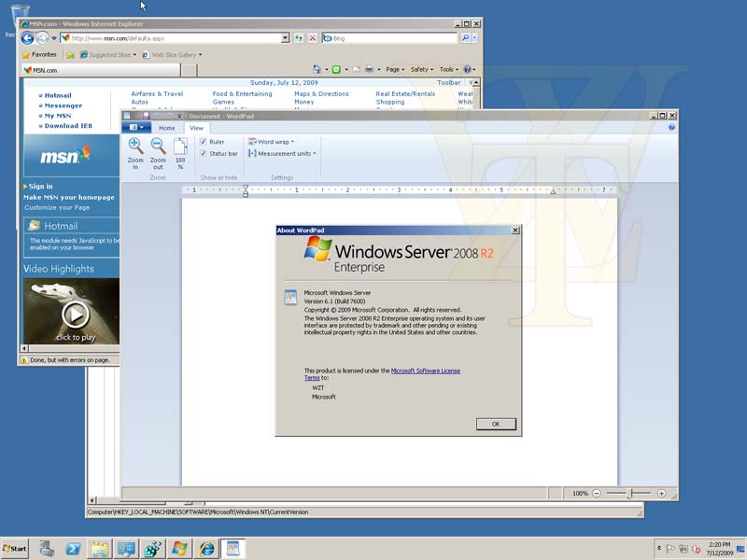Click the zoom out minus in WordPad status bar
The image size is (747, 560).
pos(597,494)
